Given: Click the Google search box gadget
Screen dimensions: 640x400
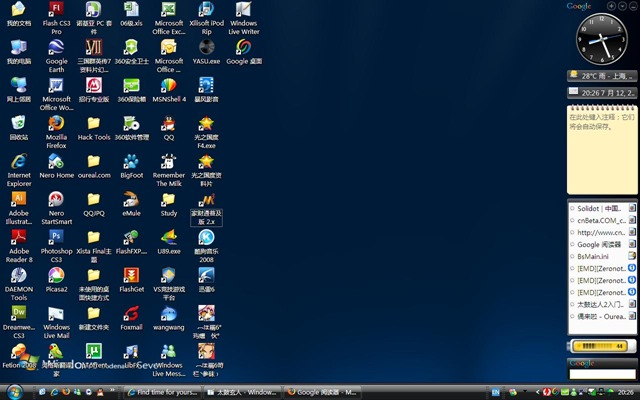Looking at the screenshot, I should 602,374.
